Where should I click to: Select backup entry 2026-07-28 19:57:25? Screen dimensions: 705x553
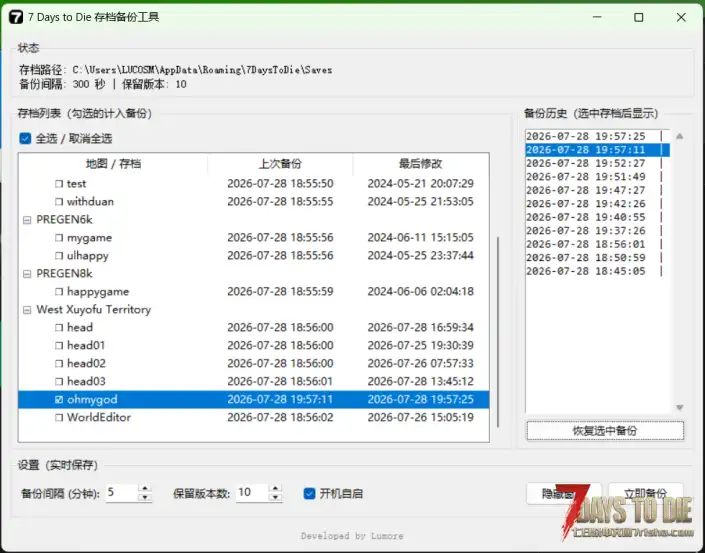(598, 136)
